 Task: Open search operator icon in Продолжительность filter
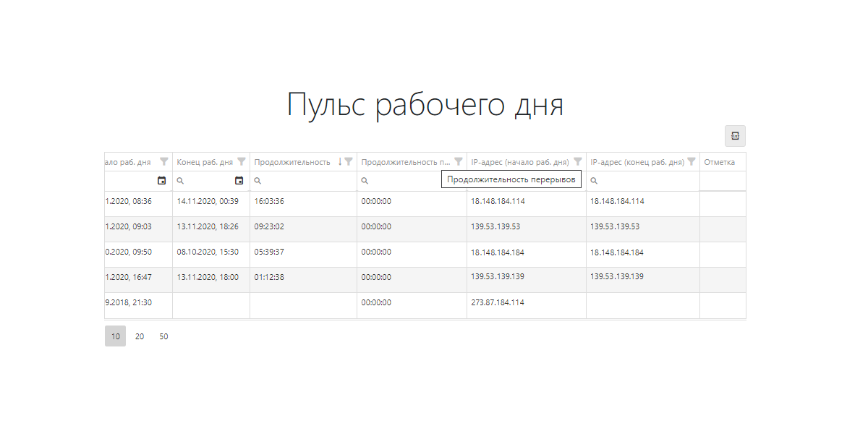coord(258,181)
